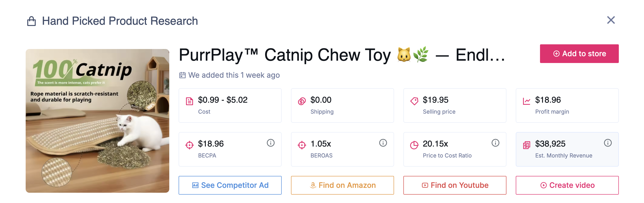Screen dimensions: 644x203
Task: Click the shopping bag icon beside Hand Picked Product Research
Action: [31, 21]
